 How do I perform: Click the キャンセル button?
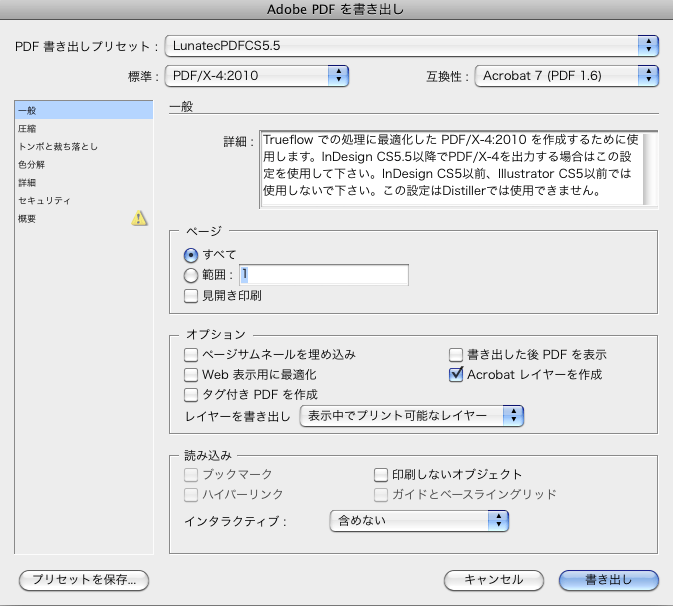(x=494, y=580)
